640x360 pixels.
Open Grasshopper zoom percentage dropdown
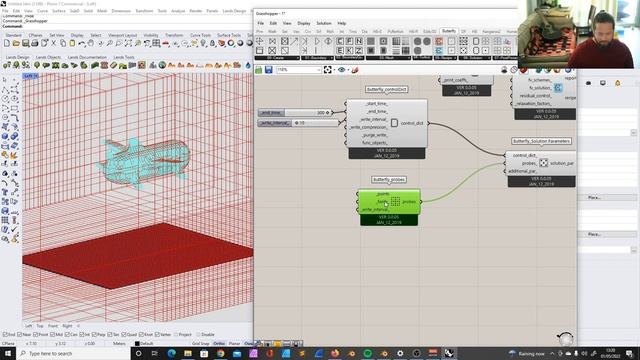[x=319, y=70]
